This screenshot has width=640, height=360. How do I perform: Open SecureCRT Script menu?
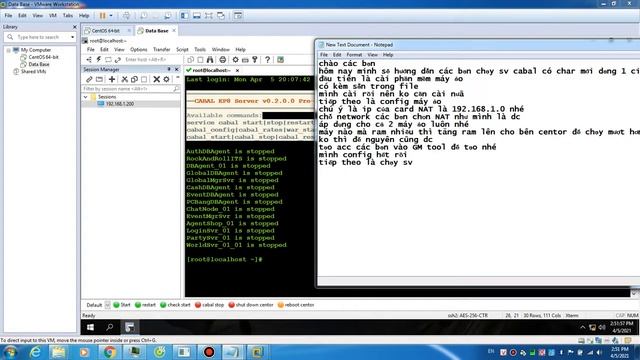(182, 49)
